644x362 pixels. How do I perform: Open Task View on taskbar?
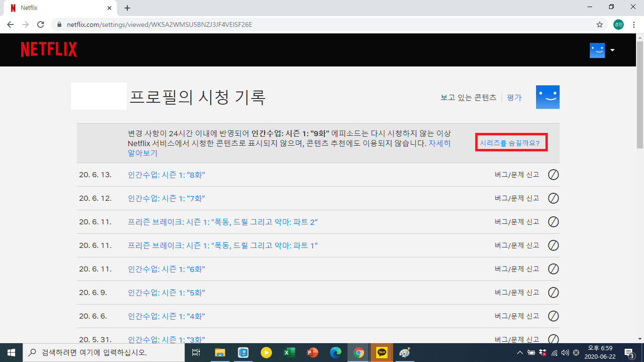pyautogui.click(x=196, y=353)
